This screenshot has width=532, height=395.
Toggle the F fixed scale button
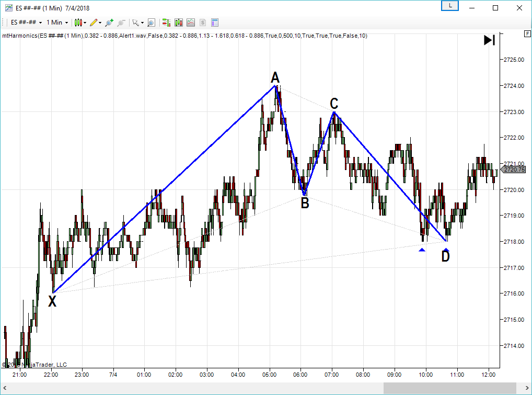pos(527,34)
